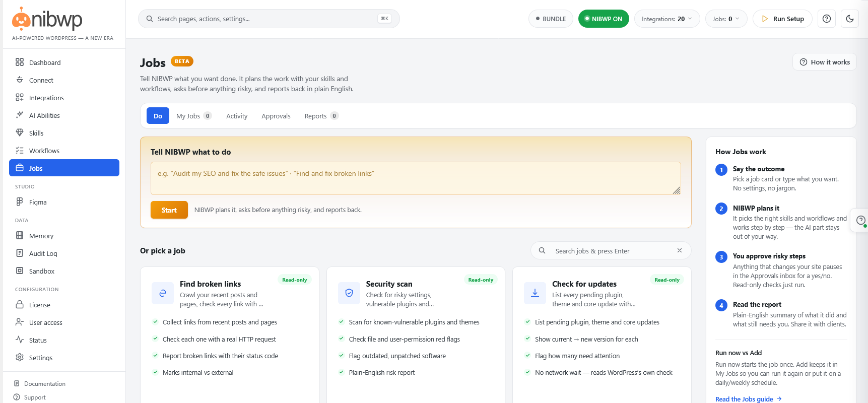868x403 pixels.
Task: Click the Security scan card title
Action: tap(389, 284)
